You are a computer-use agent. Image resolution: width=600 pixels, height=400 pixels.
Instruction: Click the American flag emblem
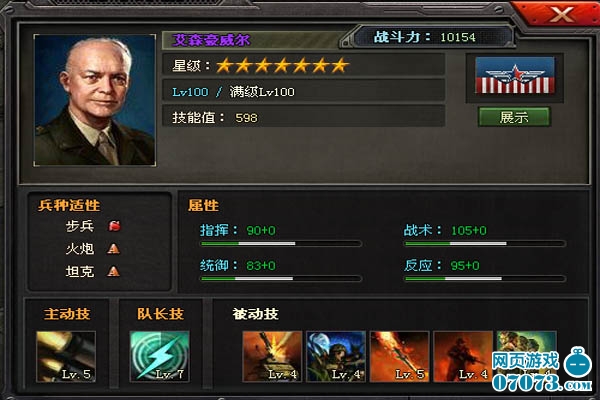(x=515, y=75)
